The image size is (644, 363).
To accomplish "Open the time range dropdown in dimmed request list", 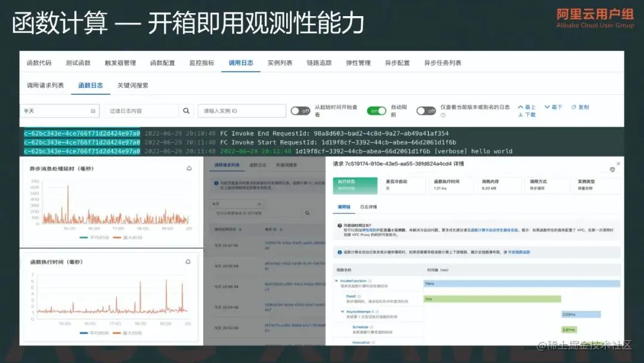I will pyautogui.click(x=237, y=204).
